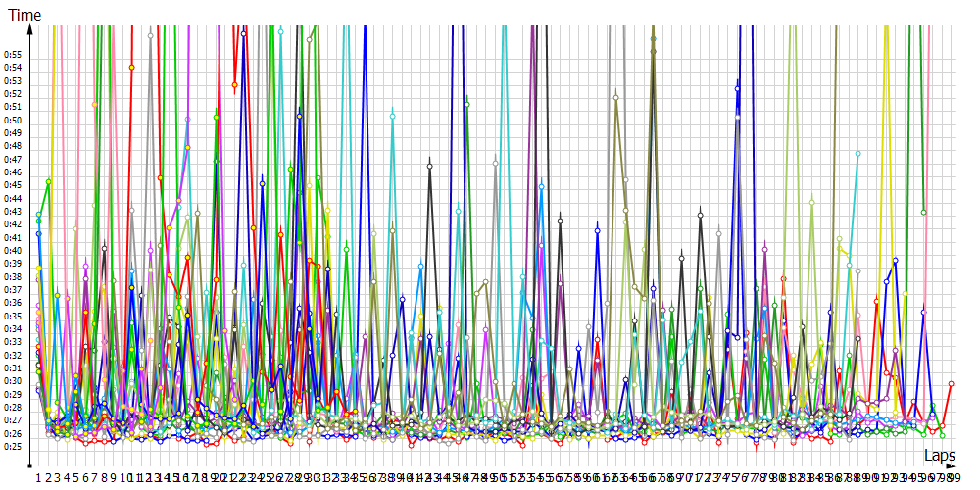Click the cyan data point at 0:47 near the right end
This screenshot has height=490, width=980.
(x=857, y=154)
